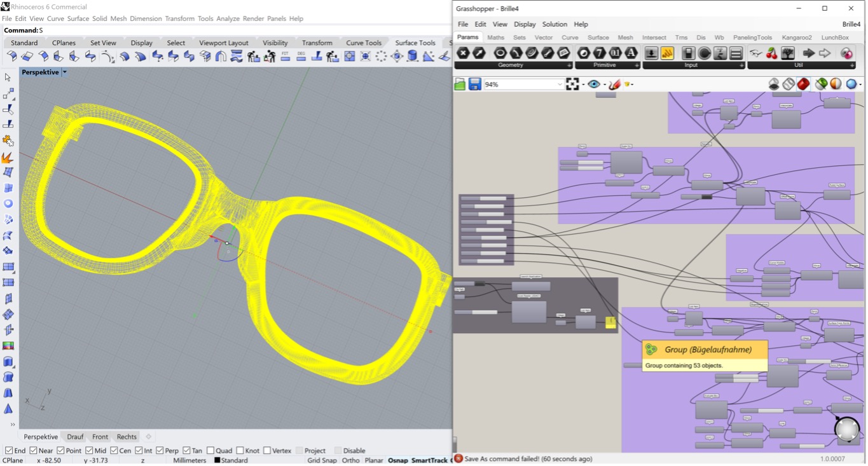Click the green selected-only preview icon

(822, 84)
